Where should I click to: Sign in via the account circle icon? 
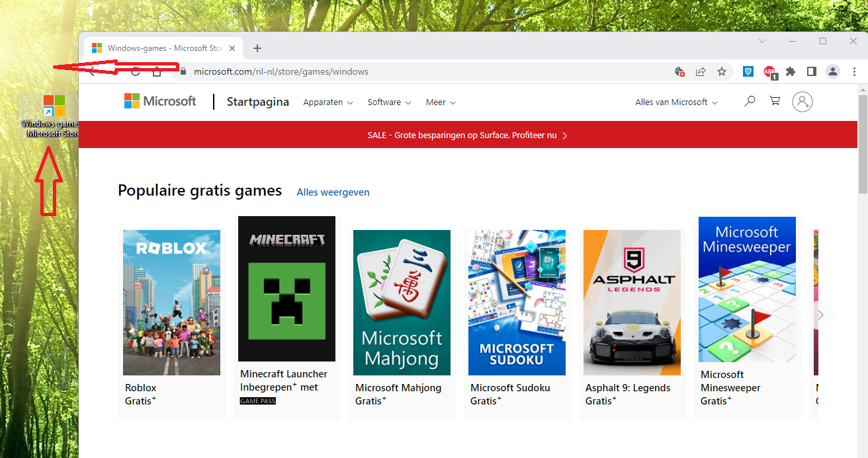pyautogui.click(x=803, y=102)
